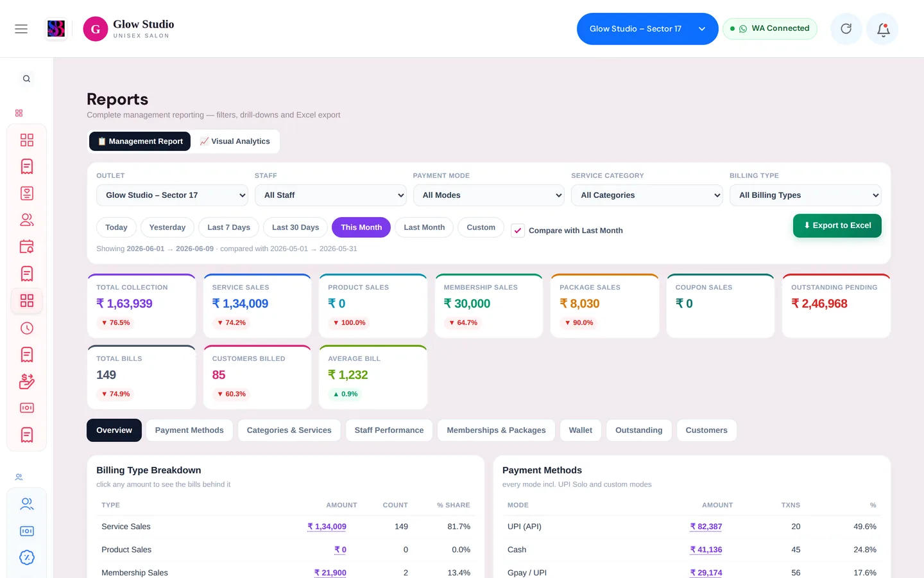Expand the Outlet filter dropdown
Viewport: 924px width, 578px height.
172,195
